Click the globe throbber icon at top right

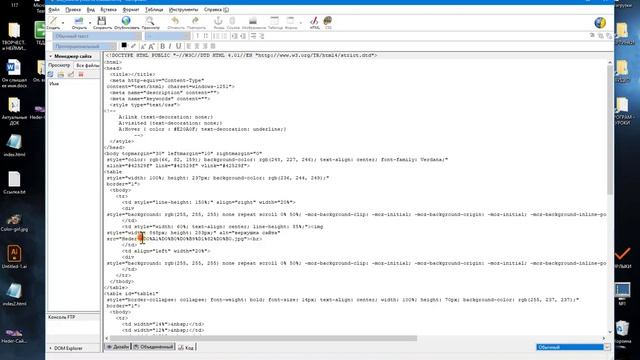click(x=600, y=23)
